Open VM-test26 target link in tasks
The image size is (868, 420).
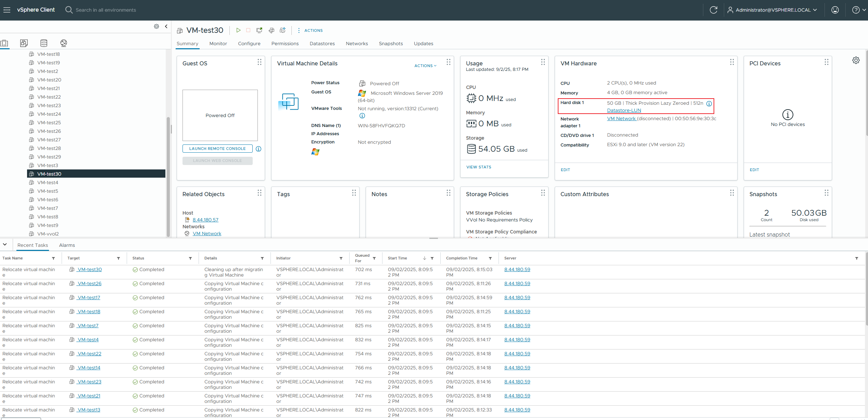coord(89,283)
